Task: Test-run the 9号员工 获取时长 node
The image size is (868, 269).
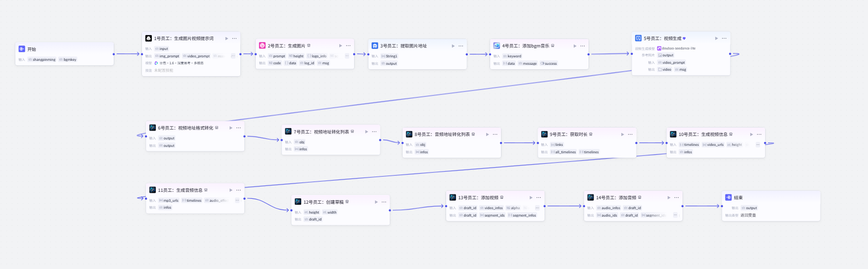Action: (x=623, y=134)
